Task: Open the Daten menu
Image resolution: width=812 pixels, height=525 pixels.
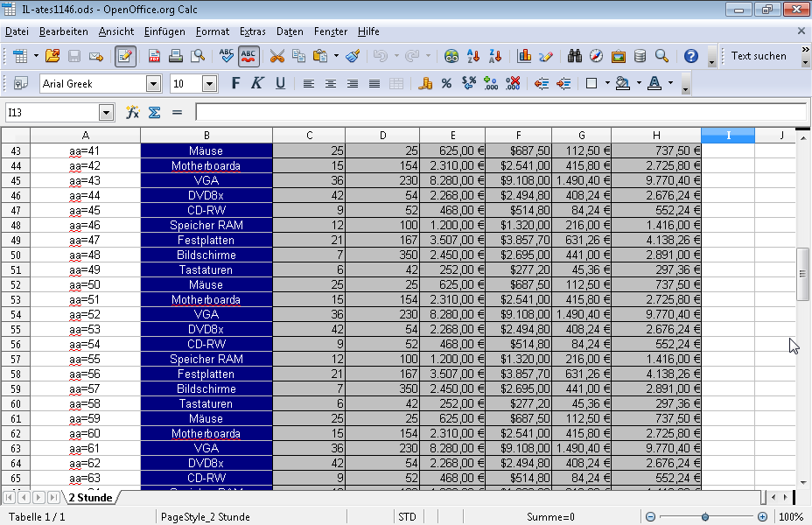Action: tap(290, 31)
